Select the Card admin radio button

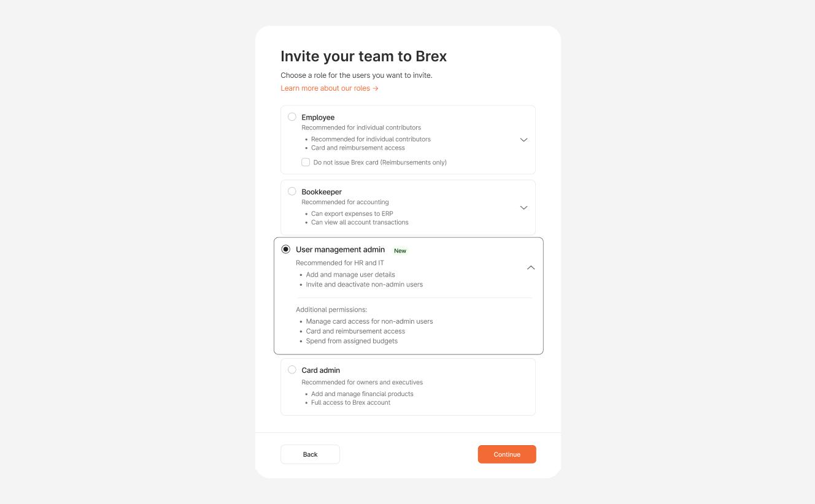tap(292, 369)
